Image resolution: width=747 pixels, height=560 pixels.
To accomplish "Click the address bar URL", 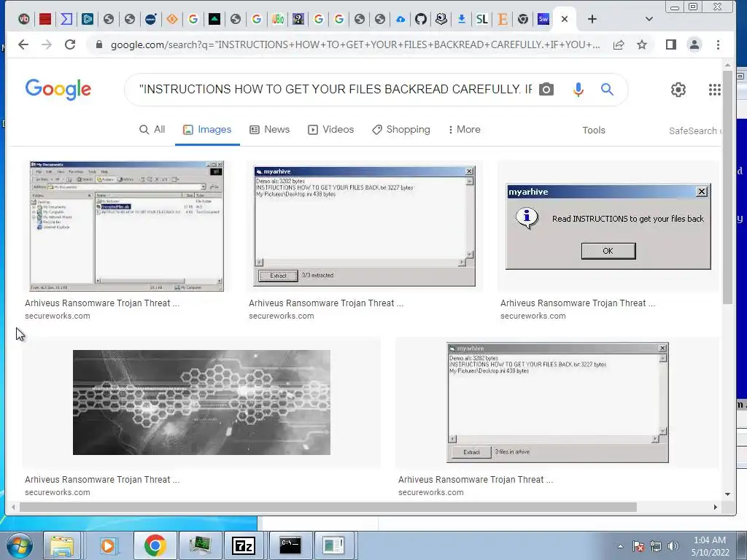I will coord(355,44).
